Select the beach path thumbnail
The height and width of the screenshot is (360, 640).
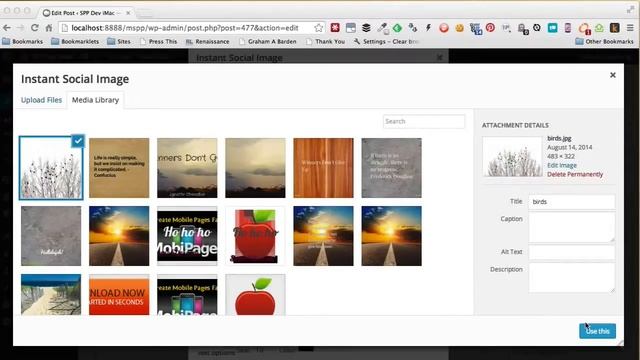click(x=51, y=294)
